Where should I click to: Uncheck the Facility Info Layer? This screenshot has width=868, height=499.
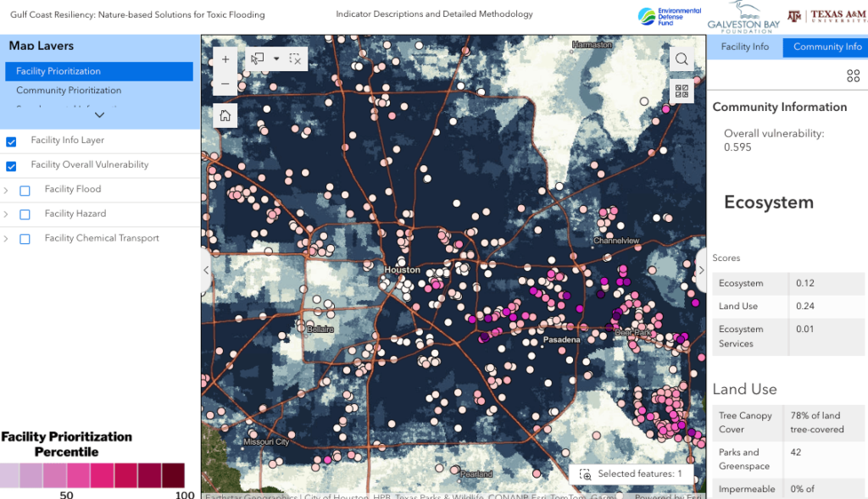click(9, 141)
